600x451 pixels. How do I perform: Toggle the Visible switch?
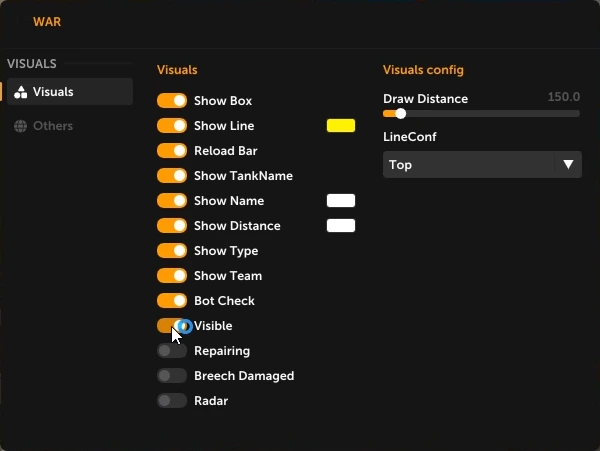pos(172,326)
